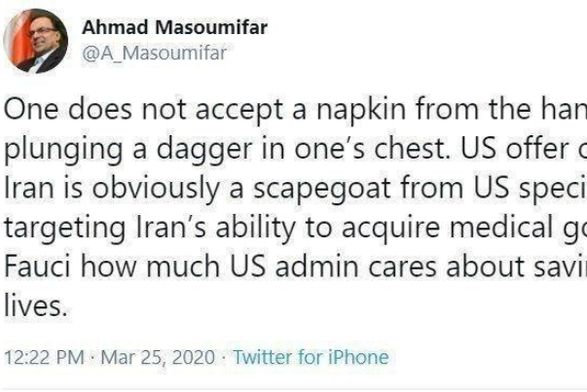Click the @A_Masoumifar handle
The image size is (587, 392).
[153, 53]
